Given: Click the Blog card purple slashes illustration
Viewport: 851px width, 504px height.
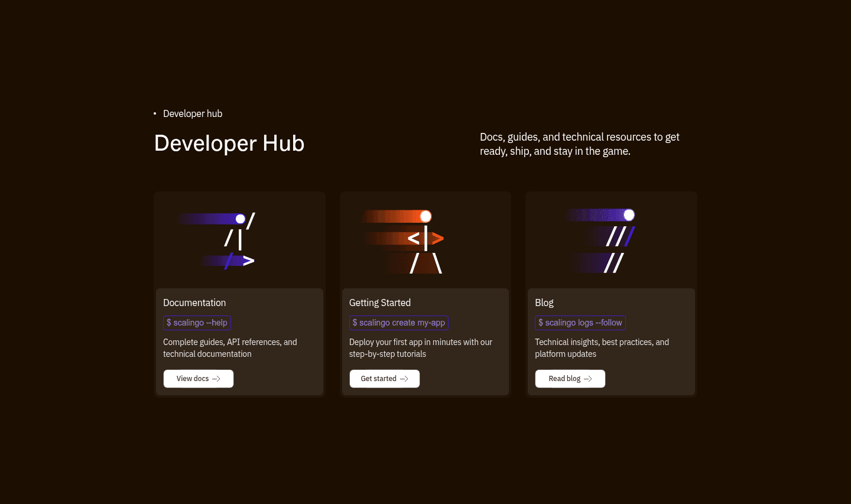Looking at the screenshot, I should (x=600, y=240).
